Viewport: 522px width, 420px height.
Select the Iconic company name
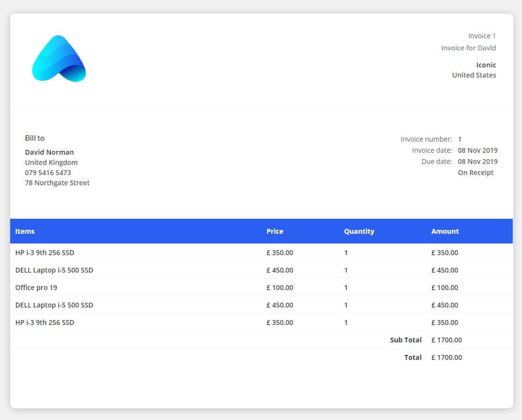486,65
